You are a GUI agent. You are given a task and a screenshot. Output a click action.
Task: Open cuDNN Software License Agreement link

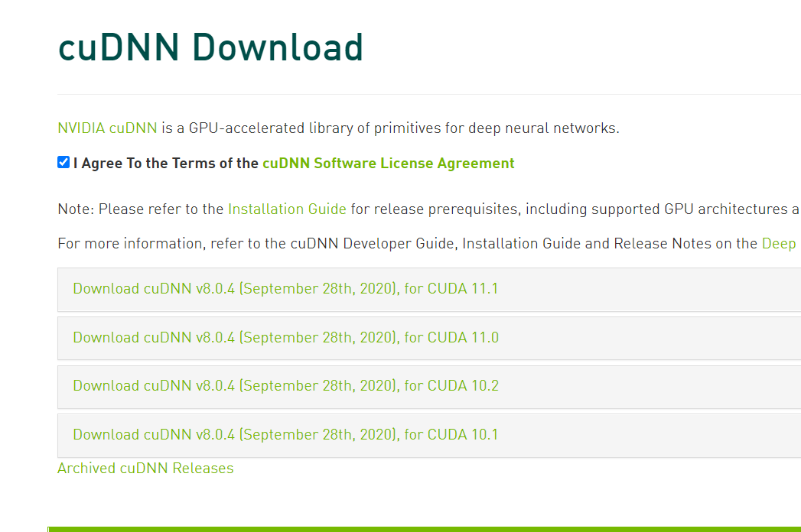tap(388, 164)
